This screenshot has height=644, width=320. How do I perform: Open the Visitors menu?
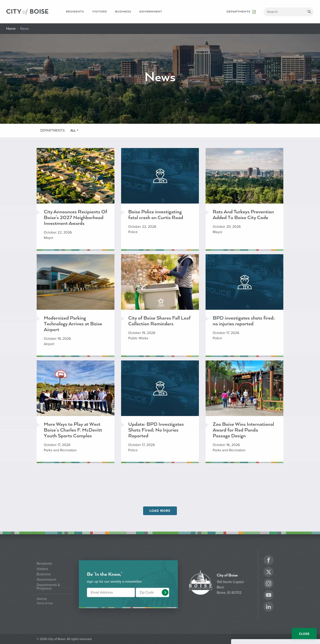[99, 12]
